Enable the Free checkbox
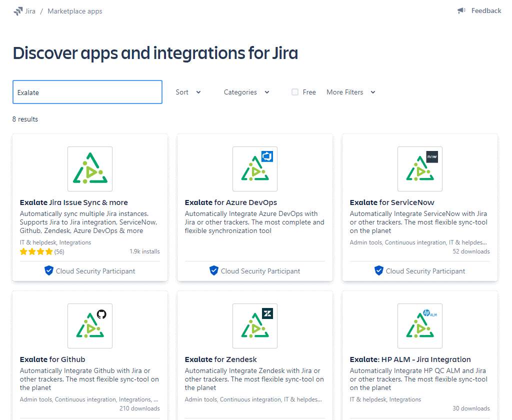The width and height of the screenshot is (512, 420). pyautogui.click(x=295, y=92)
